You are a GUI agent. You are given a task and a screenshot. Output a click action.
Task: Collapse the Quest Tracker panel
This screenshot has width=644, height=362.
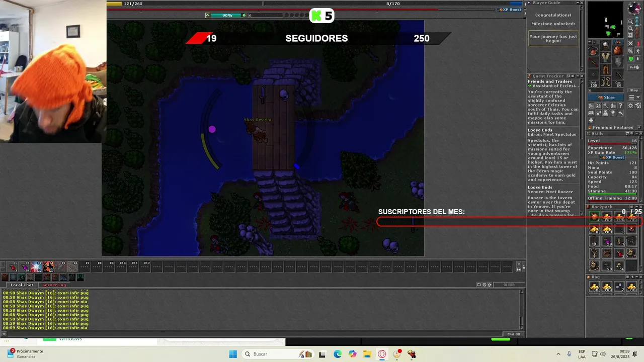(577, 76)
